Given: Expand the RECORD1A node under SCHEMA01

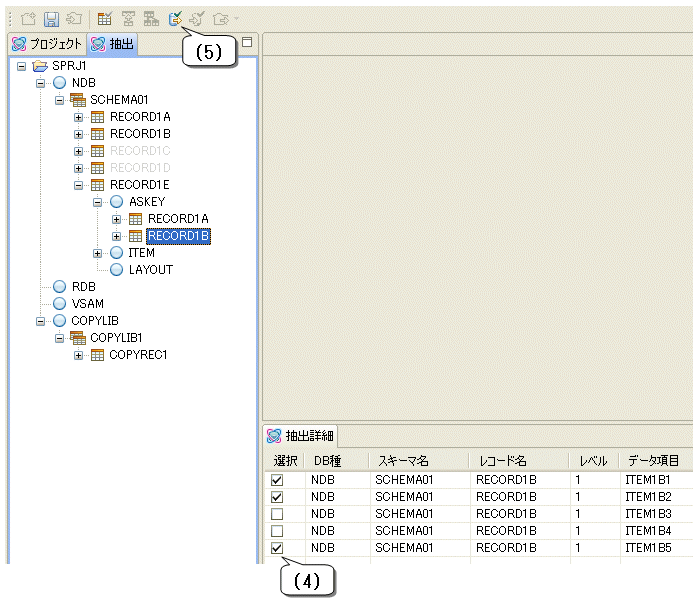Looking at the screenshot, I should coord(79,117).
